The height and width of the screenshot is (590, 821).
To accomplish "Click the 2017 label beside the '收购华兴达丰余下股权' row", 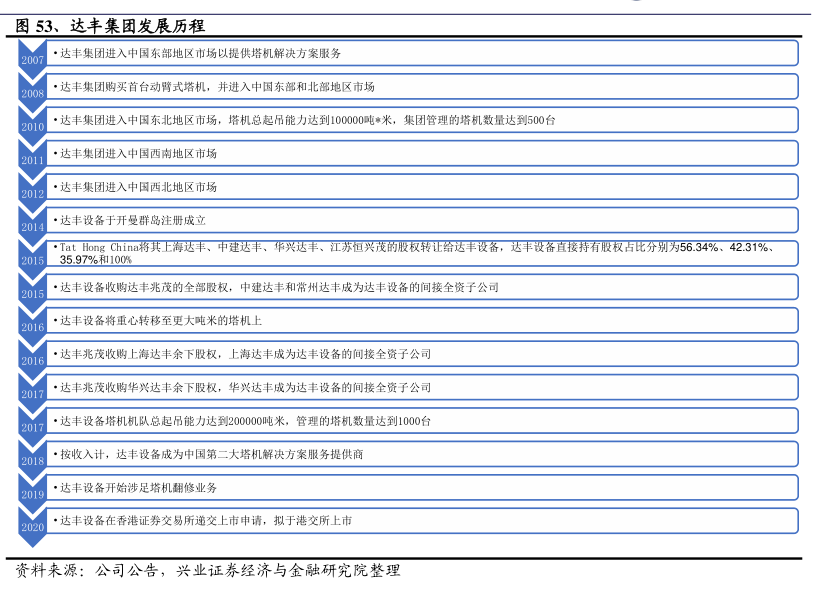I will click(x=32, y=395).
